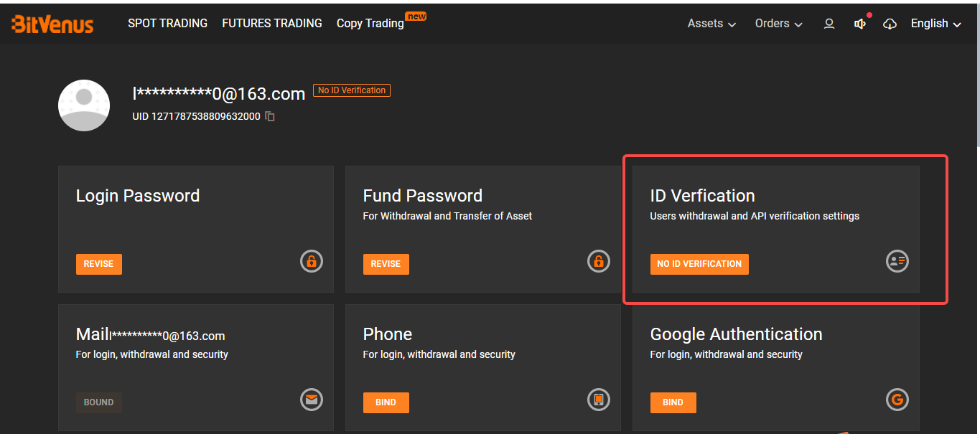Click the No ID Verification badge beside email

(x=352, y=90)
